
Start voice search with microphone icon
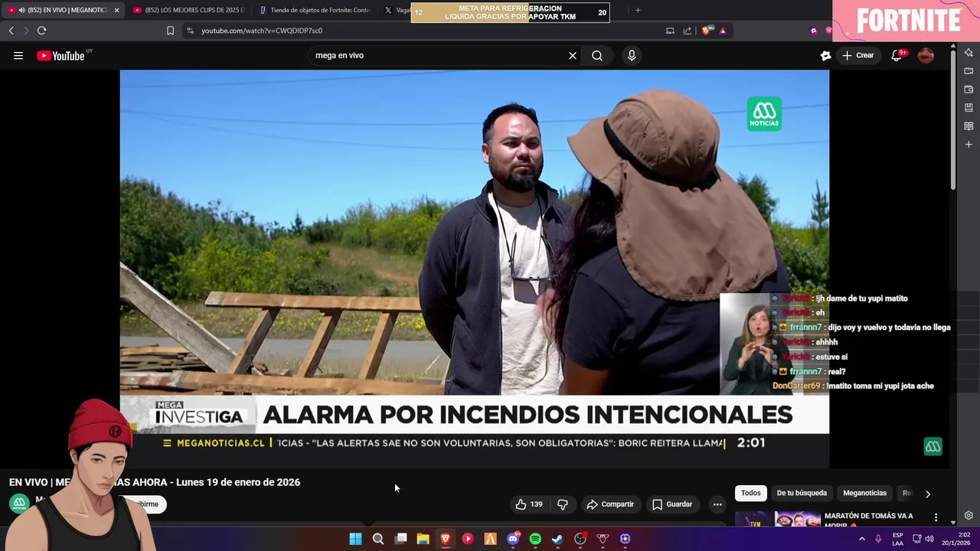click(632, 55)
